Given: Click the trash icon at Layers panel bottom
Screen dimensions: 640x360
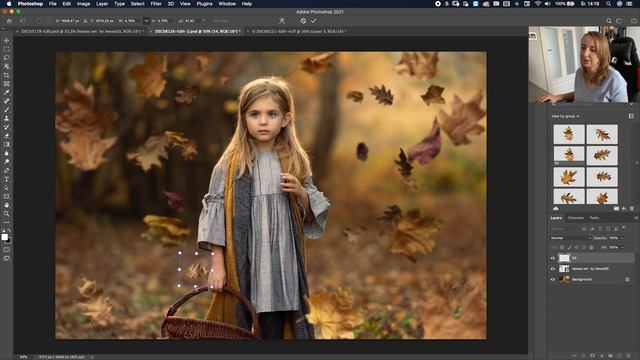Looking at the screenshot, I should tap(629, 356).
